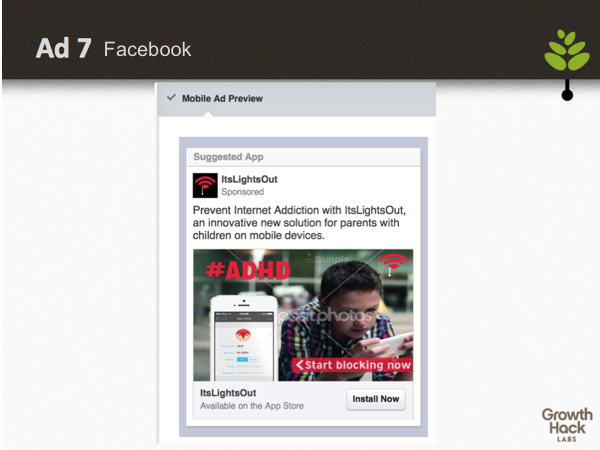
Task: Click the 'Ad 7' slide title
Action: 64,49
